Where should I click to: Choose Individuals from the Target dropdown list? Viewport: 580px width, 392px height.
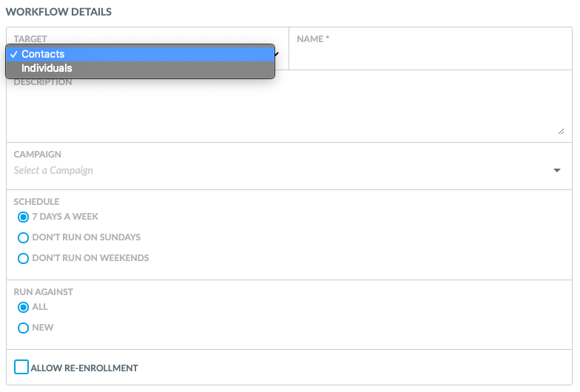pyautogui.click(x=141, y=68)
